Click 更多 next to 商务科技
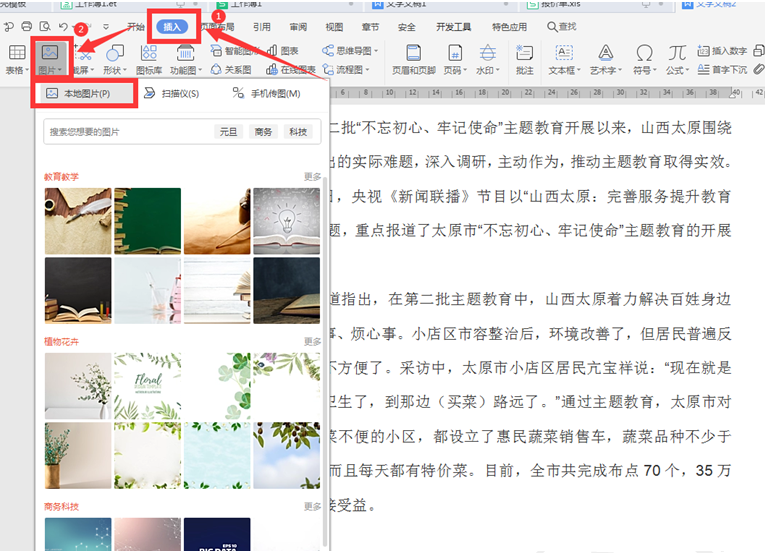Viewport: 765px width, 553px height. 312,506
